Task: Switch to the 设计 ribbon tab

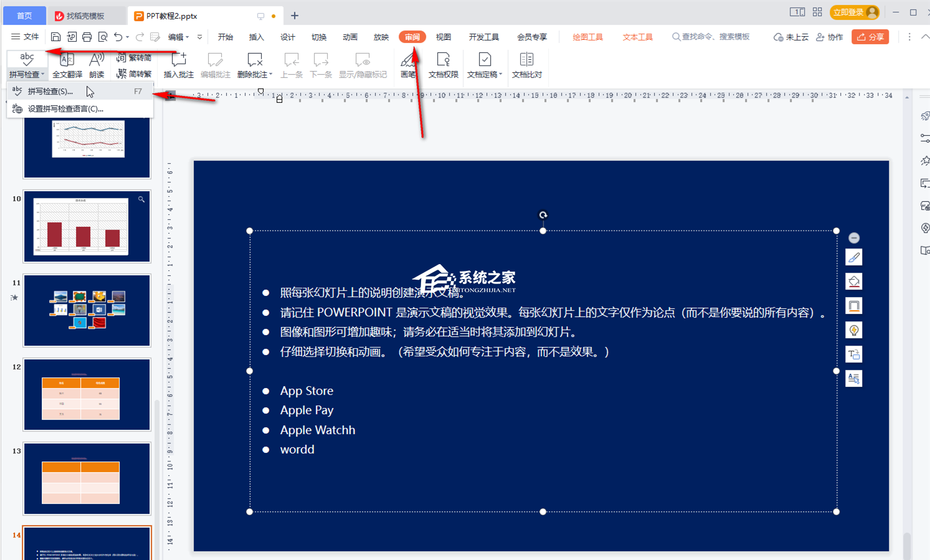Action: coord(288,37)
